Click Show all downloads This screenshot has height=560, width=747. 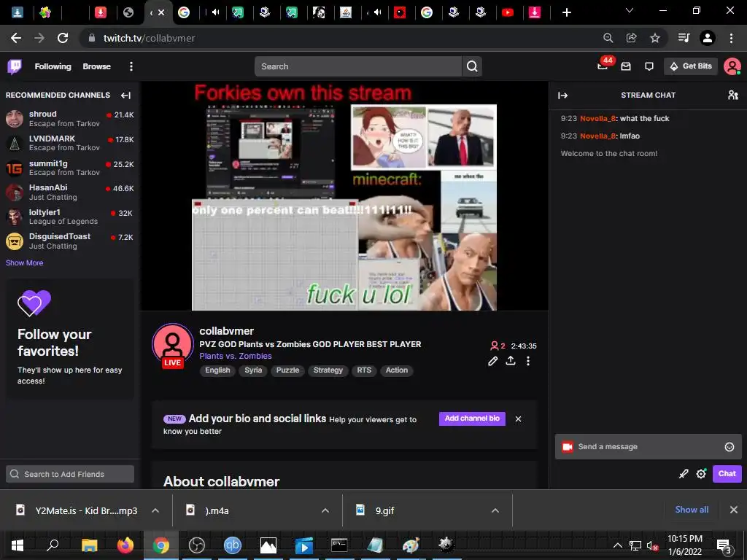click(692, 510)
